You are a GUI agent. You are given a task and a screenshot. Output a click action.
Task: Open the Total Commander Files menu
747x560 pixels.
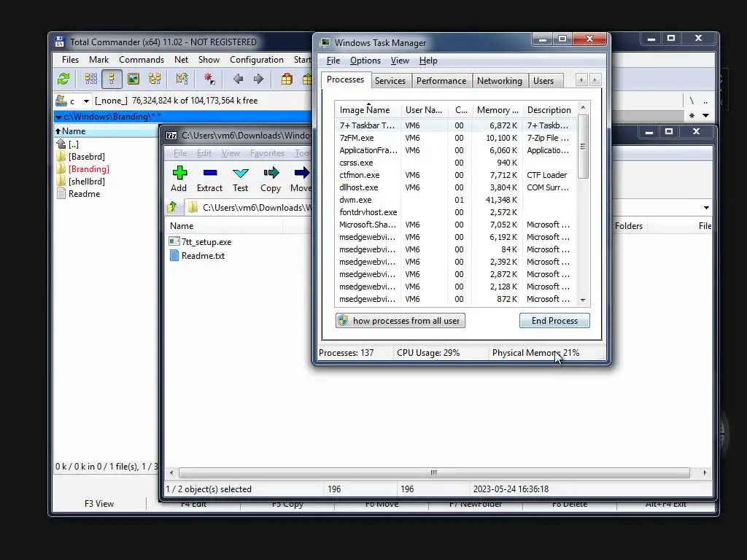point(70,60)
